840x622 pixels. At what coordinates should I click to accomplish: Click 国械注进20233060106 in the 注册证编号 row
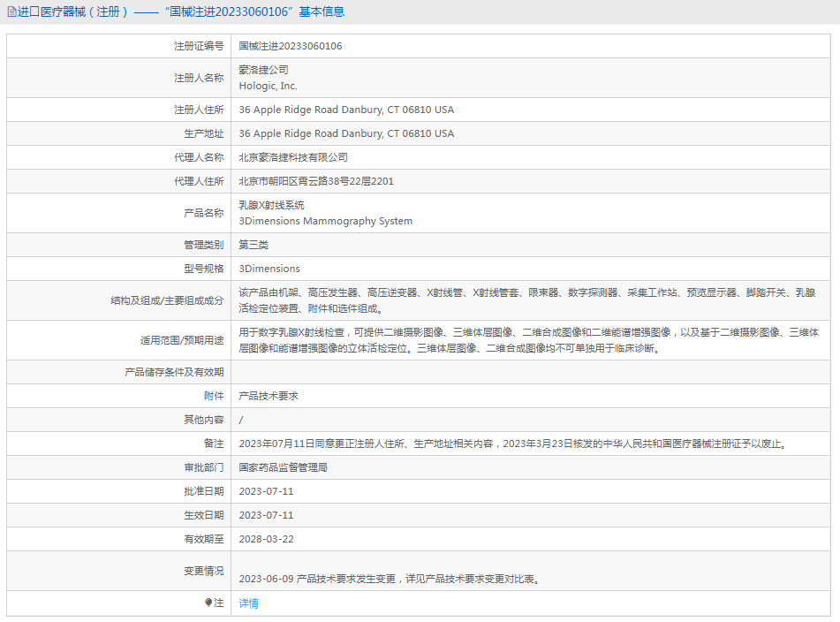pos(291,46)
